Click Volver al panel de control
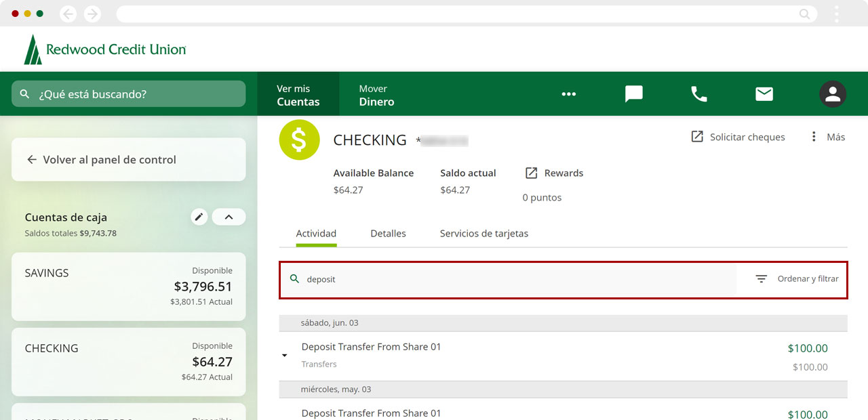This screenshot has width=868, height=420. point(108,160)
